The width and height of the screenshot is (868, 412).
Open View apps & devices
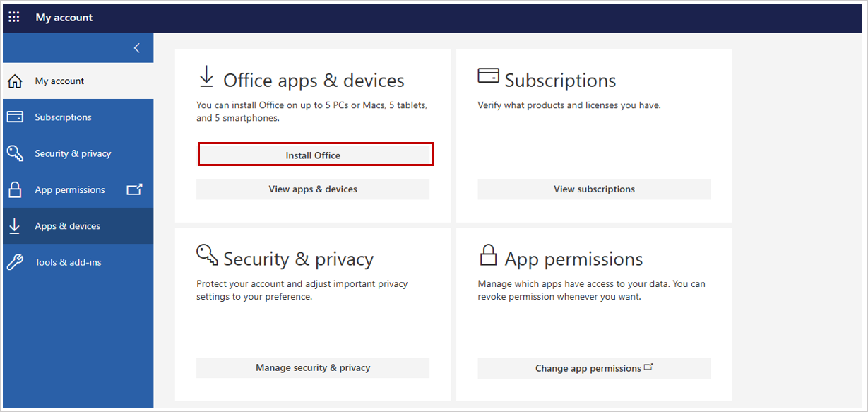pyautogui.click(x=313, y=189)
